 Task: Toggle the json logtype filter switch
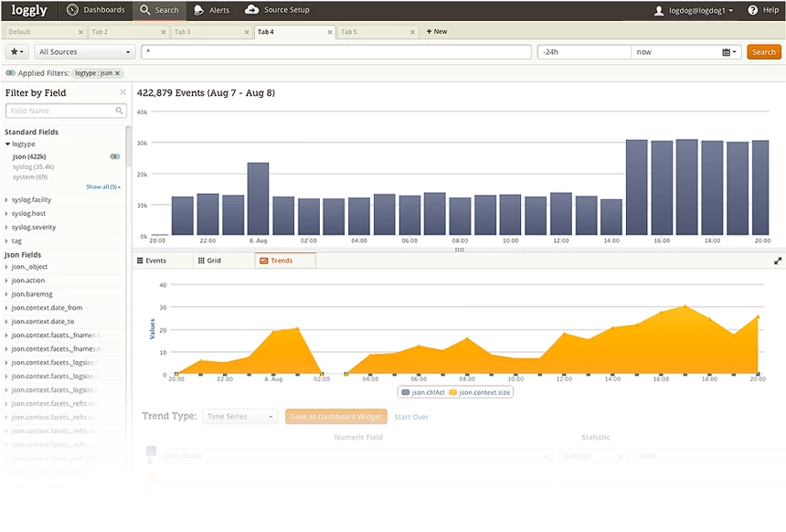[115, 156]
